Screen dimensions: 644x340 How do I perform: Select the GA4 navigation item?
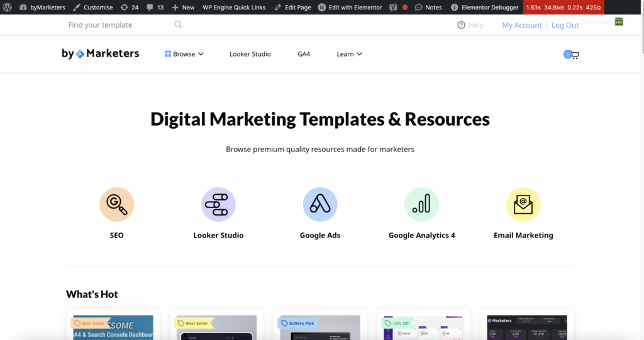click(x=304, y=54)
